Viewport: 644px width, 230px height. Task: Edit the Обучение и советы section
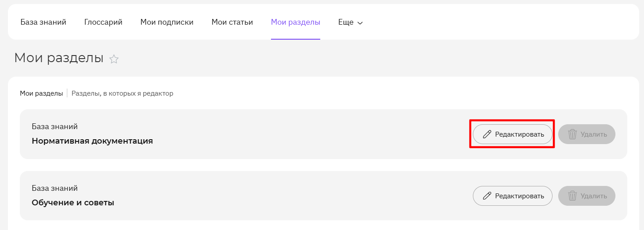pos(512,196)
